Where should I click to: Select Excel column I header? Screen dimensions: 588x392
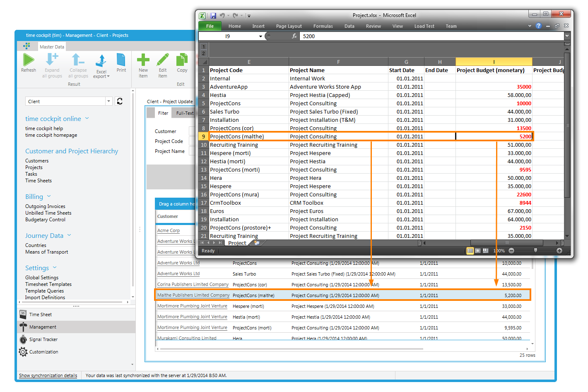click(x=494, y=62)
